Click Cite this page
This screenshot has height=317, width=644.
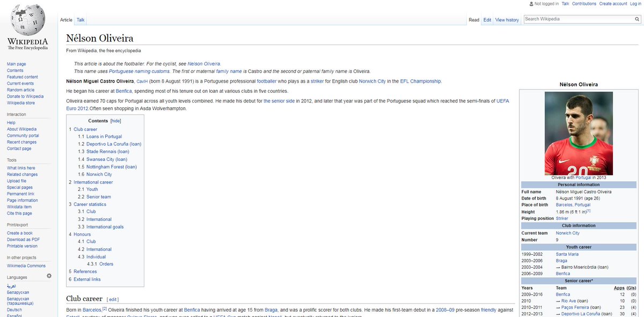(19, 213)
